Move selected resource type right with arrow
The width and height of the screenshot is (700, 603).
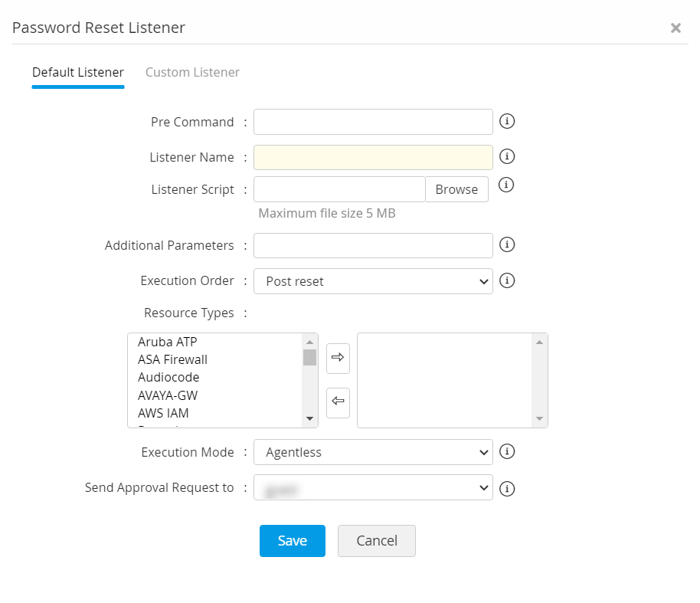tap(338, 358)
